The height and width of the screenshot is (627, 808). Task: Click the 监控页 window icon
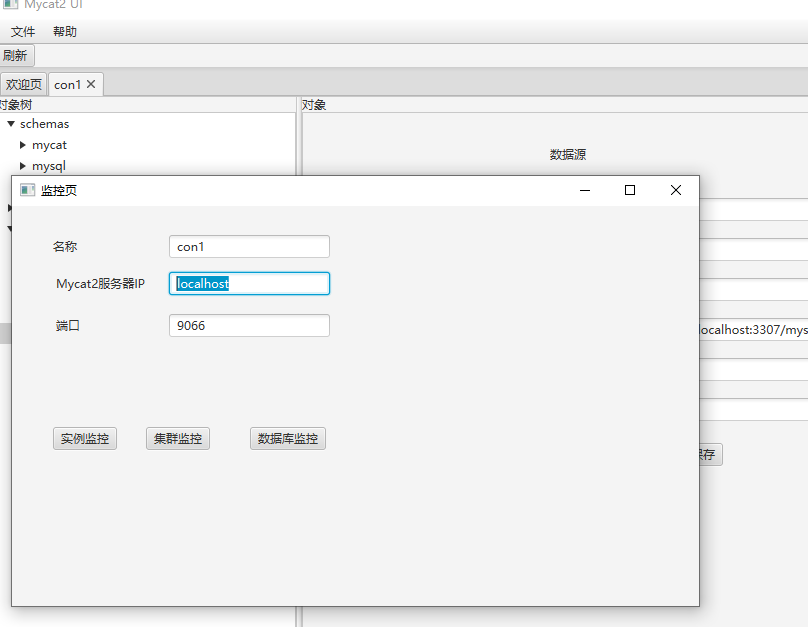click(x=27, y=190)
